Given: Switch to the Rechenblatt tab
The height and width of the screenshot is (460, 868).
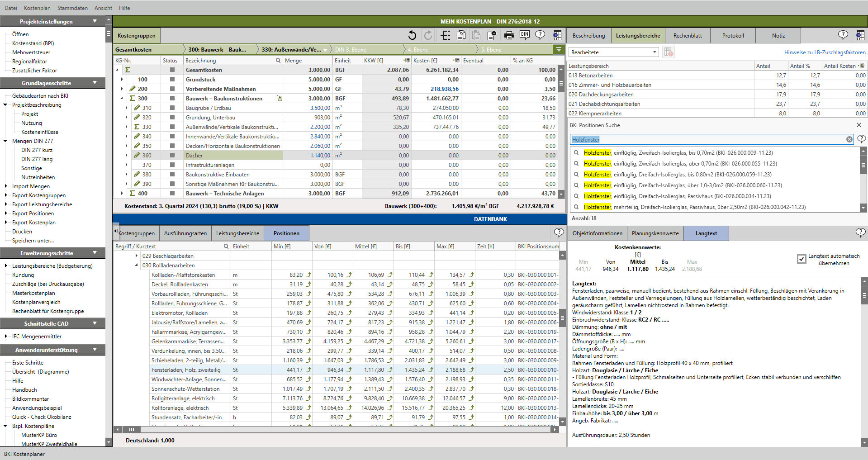Looking at the screenshot, I should 688,35.
